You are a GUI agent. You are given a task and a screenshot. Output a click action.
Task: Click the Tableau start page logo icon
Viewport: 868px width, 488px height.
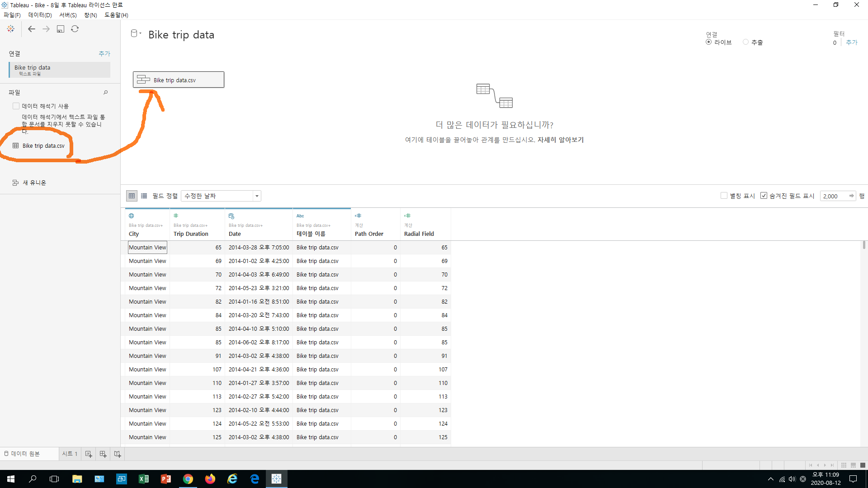coord(11,29)
